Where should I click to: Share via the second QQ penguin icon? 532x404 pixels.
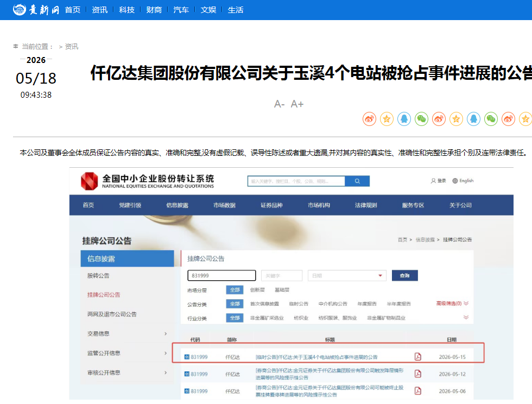pyautogui.click(x=473, y=119)
